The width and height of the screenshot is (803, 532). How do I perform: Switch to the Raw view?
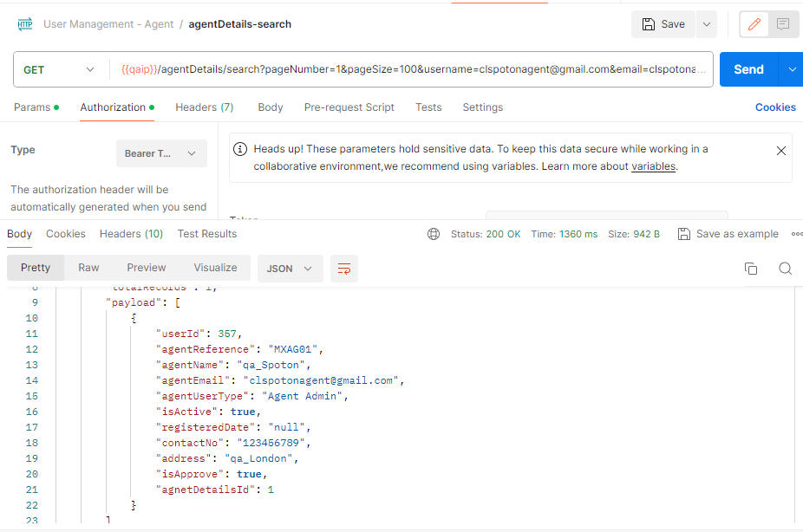tap(88, 268)
